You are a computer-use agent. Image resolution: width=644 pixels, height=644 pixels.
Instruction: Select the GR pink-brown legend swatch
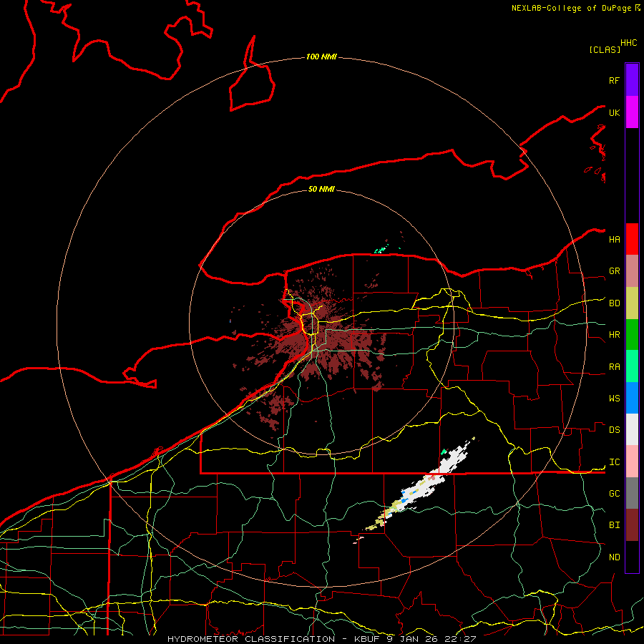click(x=632, y=271)
